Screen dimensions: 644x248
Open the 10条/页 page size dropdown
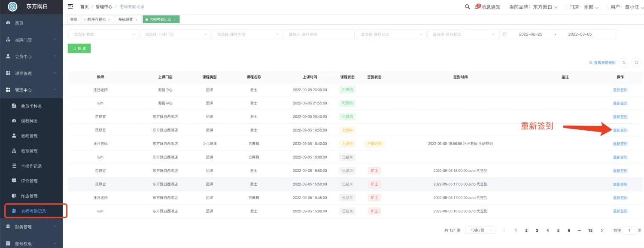coord(480,230)
